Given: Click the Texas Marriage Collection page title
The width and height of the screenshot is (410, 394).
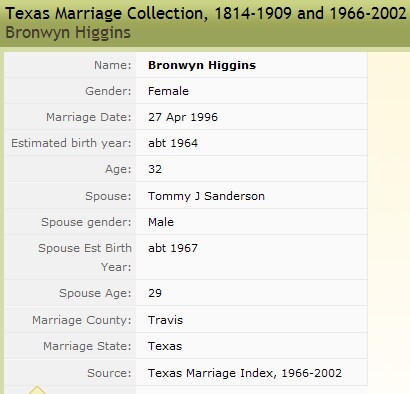Looking at the screenshot, I should click(x=206, y=14).
